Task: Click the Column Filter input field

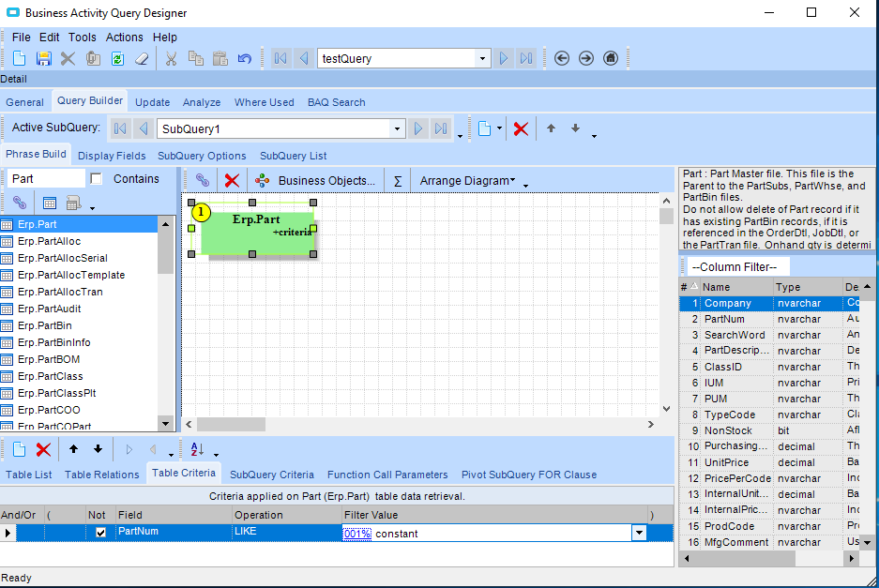Action: (x=737, y=266)
